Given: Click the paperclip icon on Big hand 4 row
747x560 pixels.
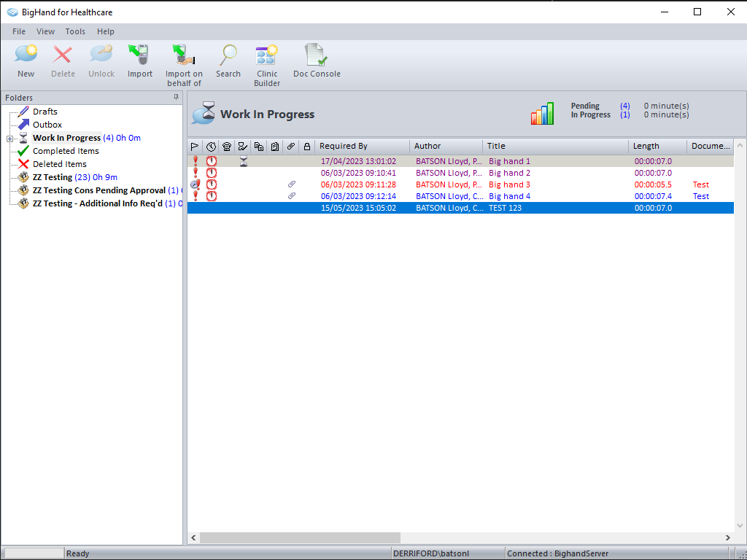Looking at the screenshot, I should click(x=292, y=195).
